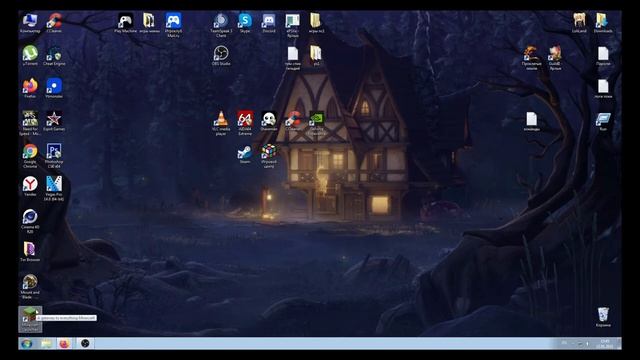The image size is (640, 360).
Task: Open the folder left of Downloads
Action: (x=579, y=23)
